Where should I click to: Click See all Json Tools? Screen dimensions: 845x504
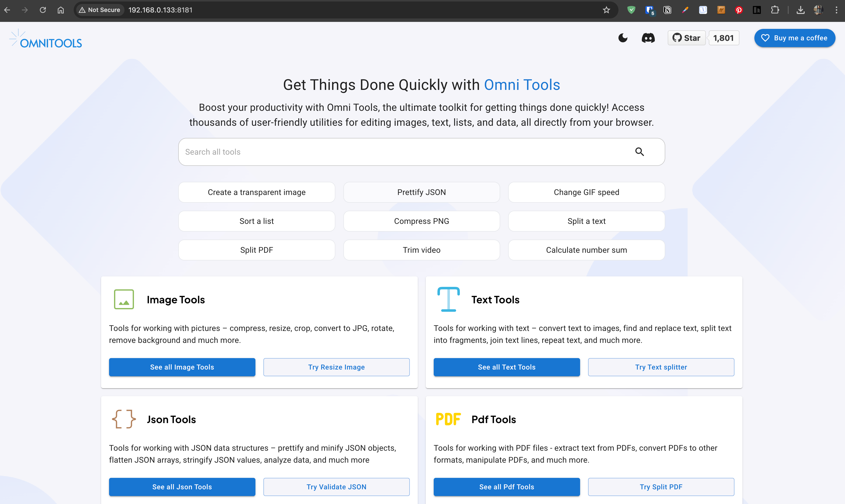182,487
